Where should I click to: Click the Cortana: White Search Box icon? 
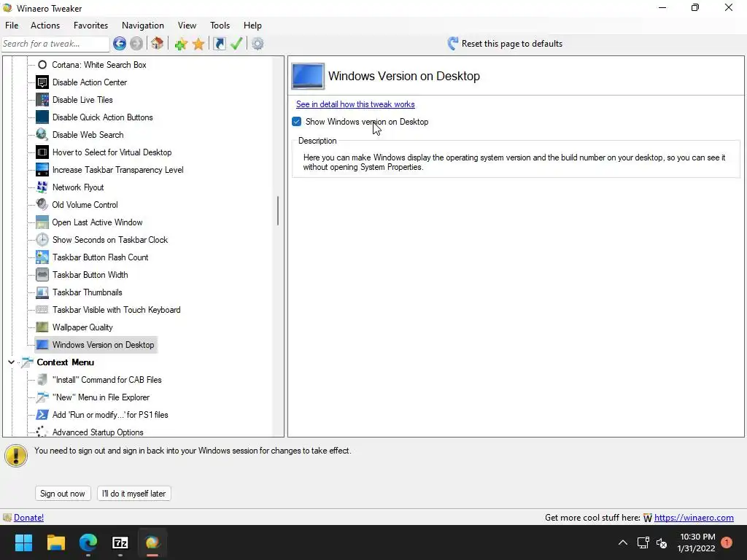point(42,65)
